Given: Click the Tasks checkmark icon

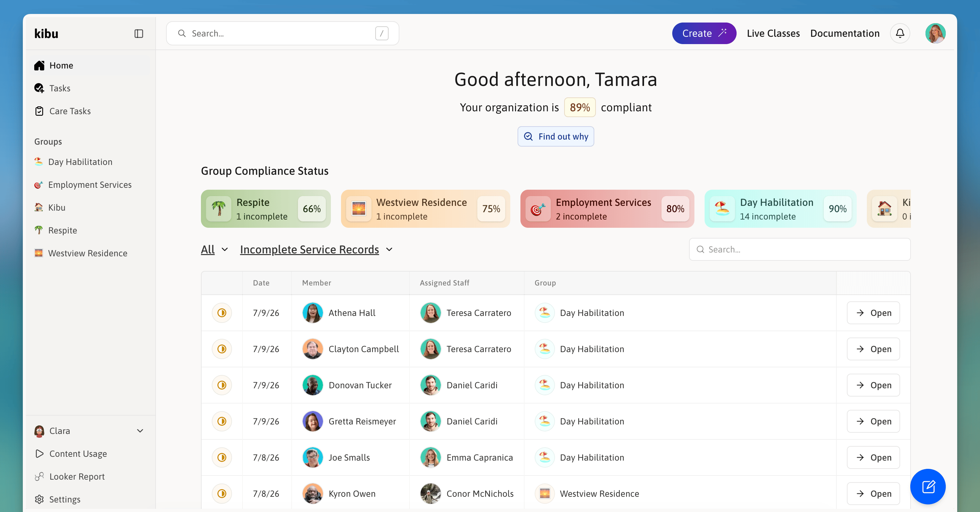Looking at the screenshot, I should [x=39, y=88].
